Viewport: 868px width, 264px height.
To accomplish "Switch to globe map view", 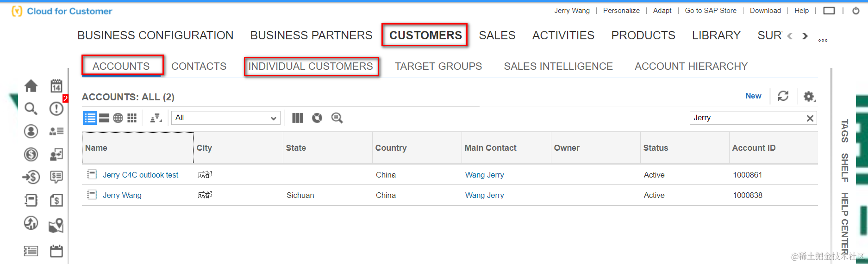I will pyautogui.click(x=118, y=118).
